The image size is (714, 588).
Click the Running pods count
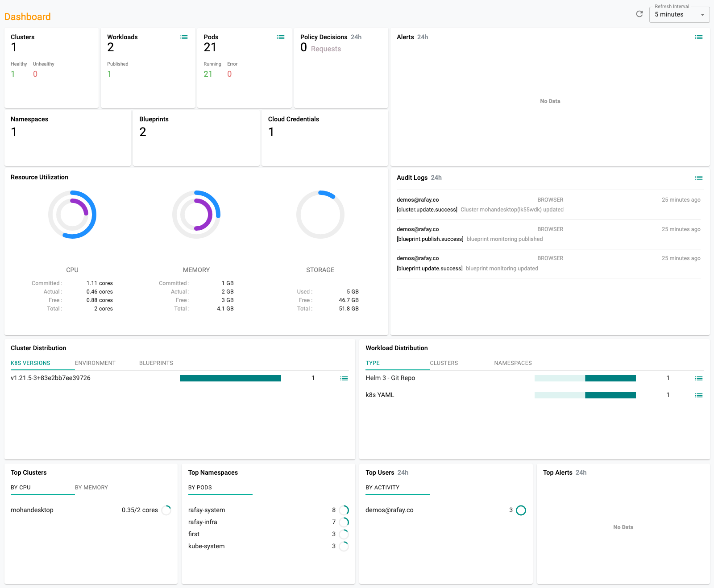tap(208, 74)
